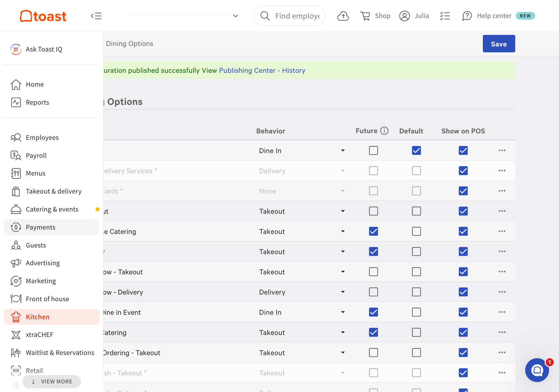Click the Find employee search field

tap(289, 16)
